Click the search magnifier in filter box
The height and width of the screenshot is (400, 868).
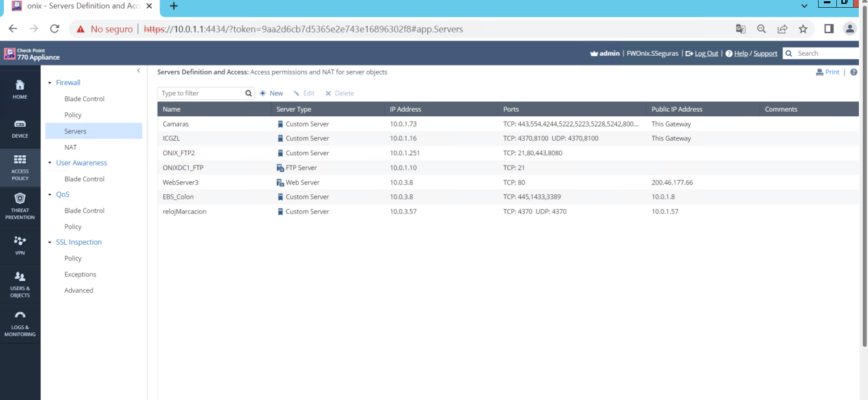coord(248,94)
